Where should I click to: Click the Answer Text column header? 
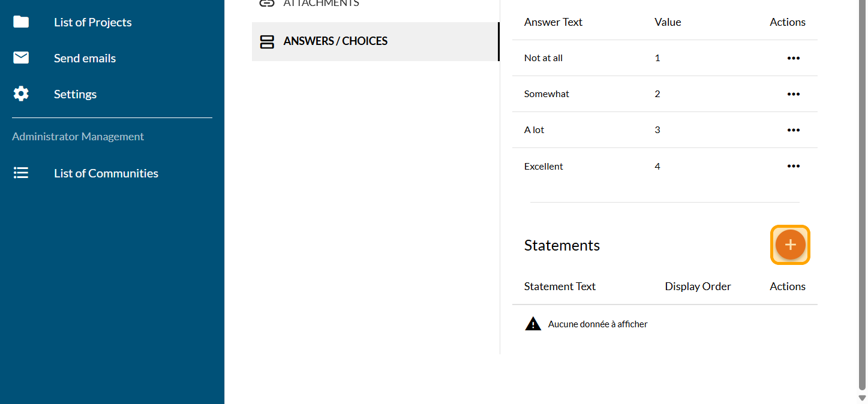click(x=553, y=22)
